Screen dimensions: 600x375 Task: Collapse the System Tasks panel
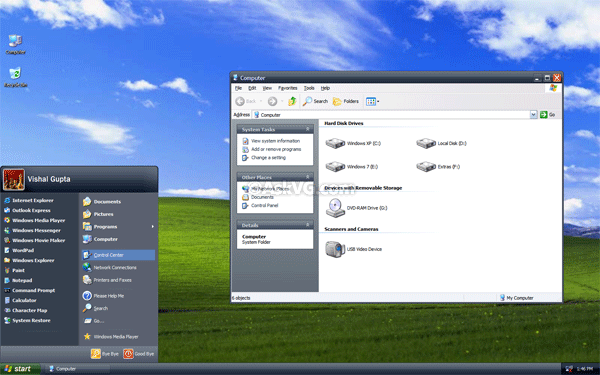(x=307, y=129)
